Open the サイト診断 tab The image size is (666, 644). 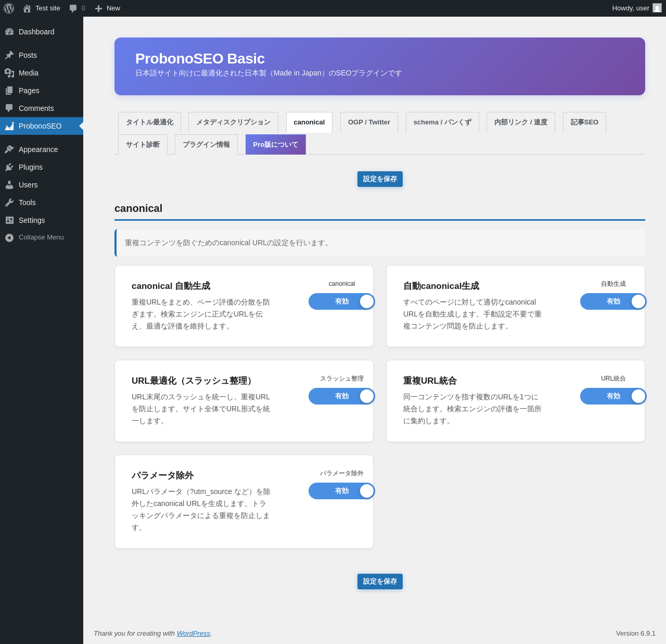click(x=143, y=145)
